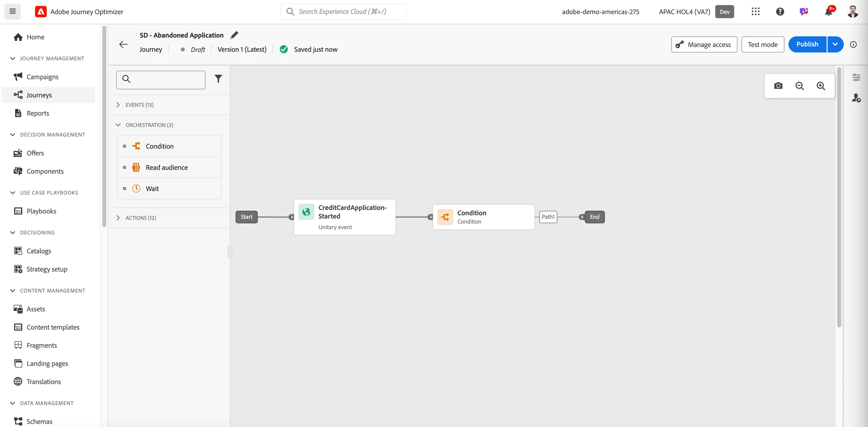Screen dimensions: 868x427
Task: Click the info icon next to Publish
Action: tap(853, 44)
